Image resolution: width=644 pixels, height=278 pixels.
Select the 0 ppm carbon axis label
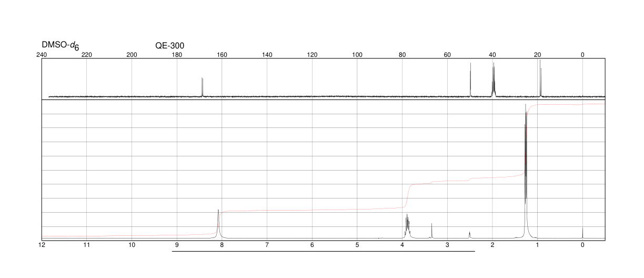(x=582, y=55)
